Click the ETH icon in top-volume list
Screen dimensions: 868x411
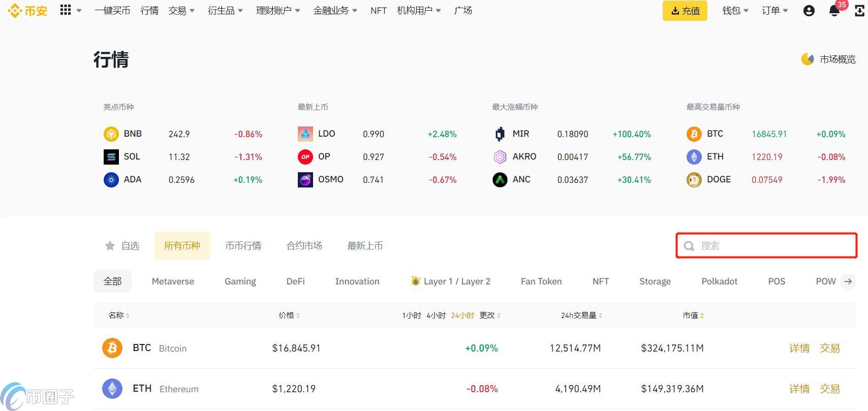[x=694, y=157]
